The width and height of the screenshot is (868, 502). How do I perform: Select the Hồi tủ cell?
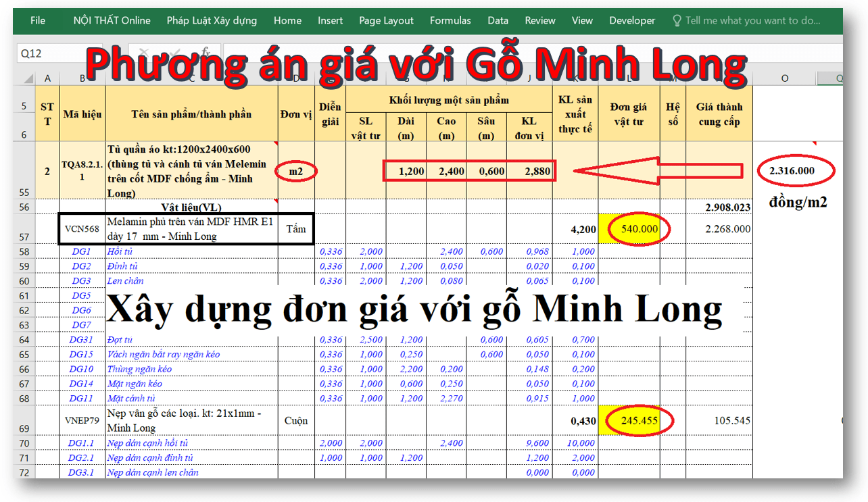[191, 251]
